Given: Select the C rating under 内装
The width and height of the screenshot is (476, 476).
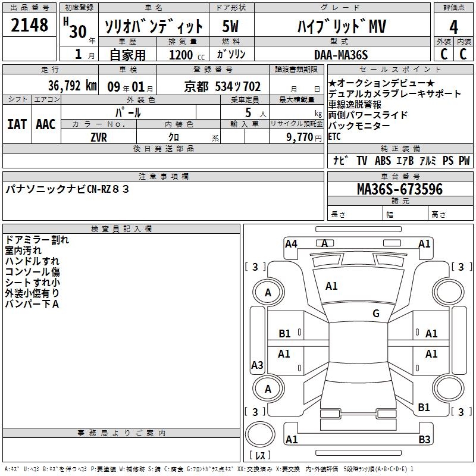Looking at the screenshot, I should (x=463, y=54).
